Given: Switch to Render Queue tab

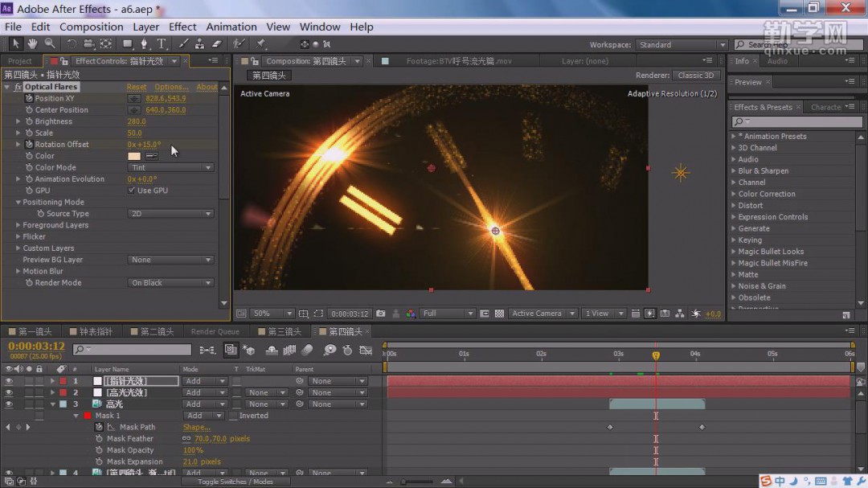Looking at the screenshot, I should tap(215, 332).
